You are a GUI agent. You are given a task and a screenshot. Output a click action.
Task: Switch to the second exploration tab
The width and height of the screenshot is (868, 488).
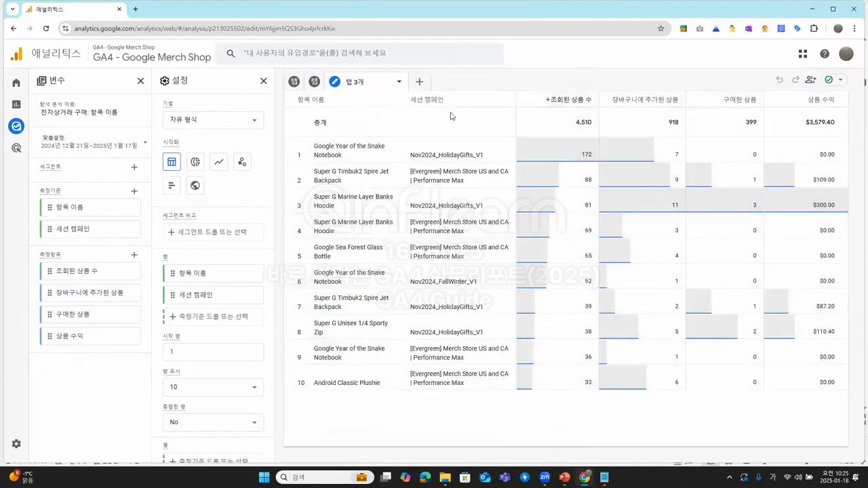tap(314, 81)
